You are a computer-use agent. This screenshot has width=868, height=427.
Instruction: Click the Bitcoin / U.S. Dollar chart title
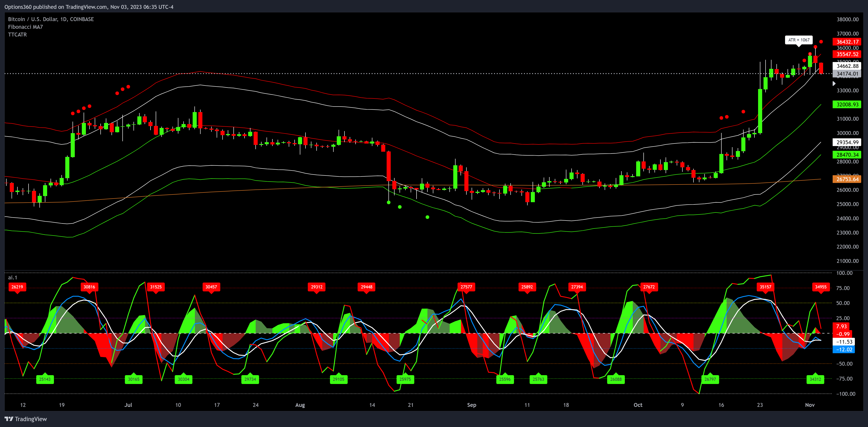51,19
